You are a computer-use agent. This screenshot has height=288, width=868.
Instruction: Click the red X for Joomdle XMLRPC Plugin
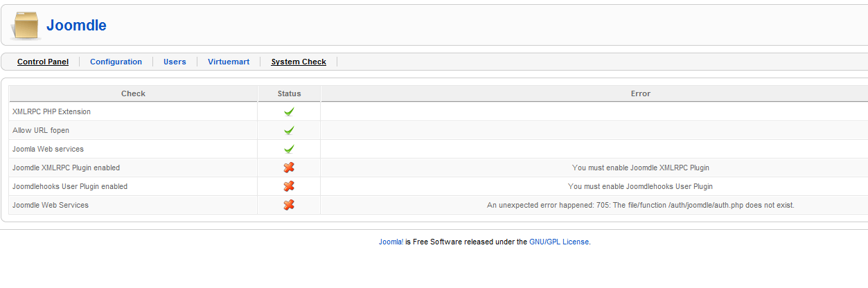289,168
